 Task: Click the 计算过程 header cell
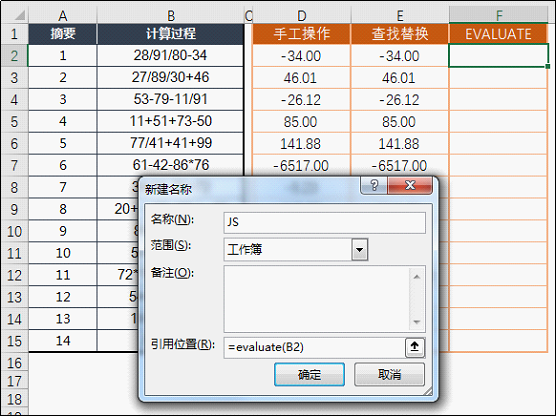tap(171, 34)
